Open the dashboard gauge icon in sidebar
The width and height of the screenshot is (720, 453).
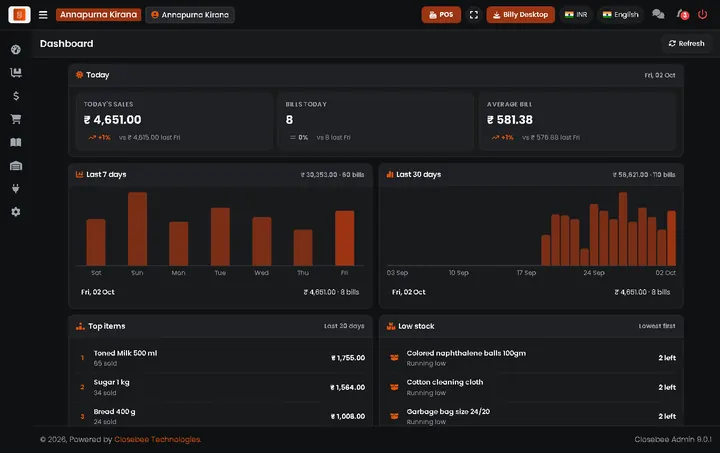(16, 50)
